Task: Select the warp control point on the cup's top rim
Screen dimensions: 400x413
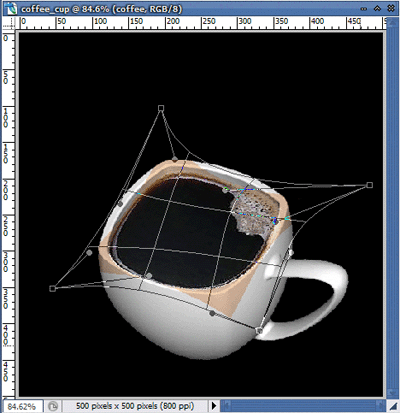Action: (175, 159)
